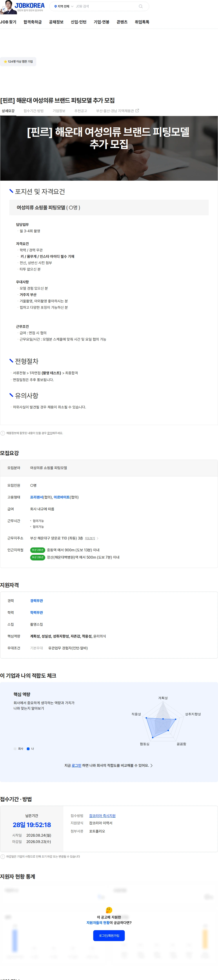
Task: Open the 지도보기 map link
Action: [x=90, y=538]
